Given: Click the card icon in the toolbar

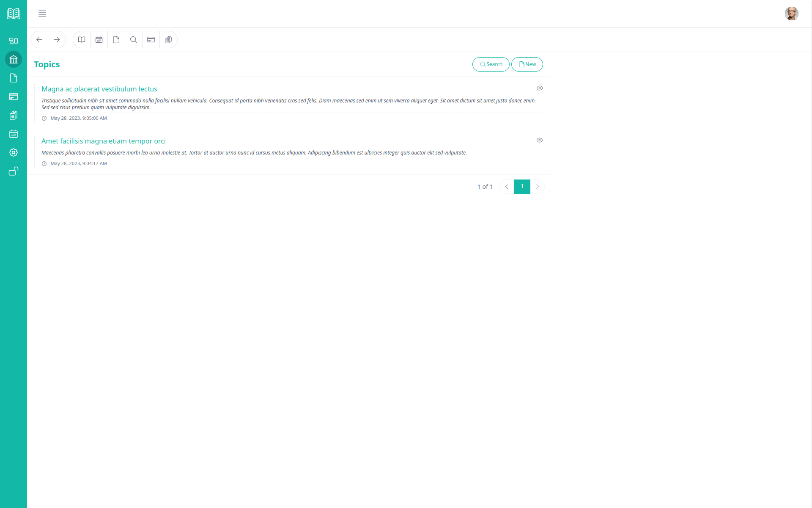Looking at the screenshot, I should click(x=151, y=40).
